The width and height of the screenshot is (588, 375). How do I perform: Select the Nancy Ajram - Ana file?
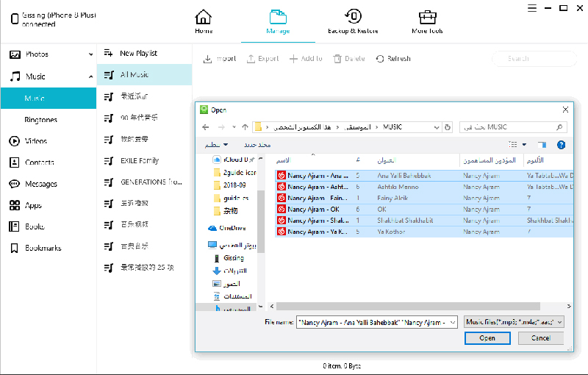tap(424, 176)
